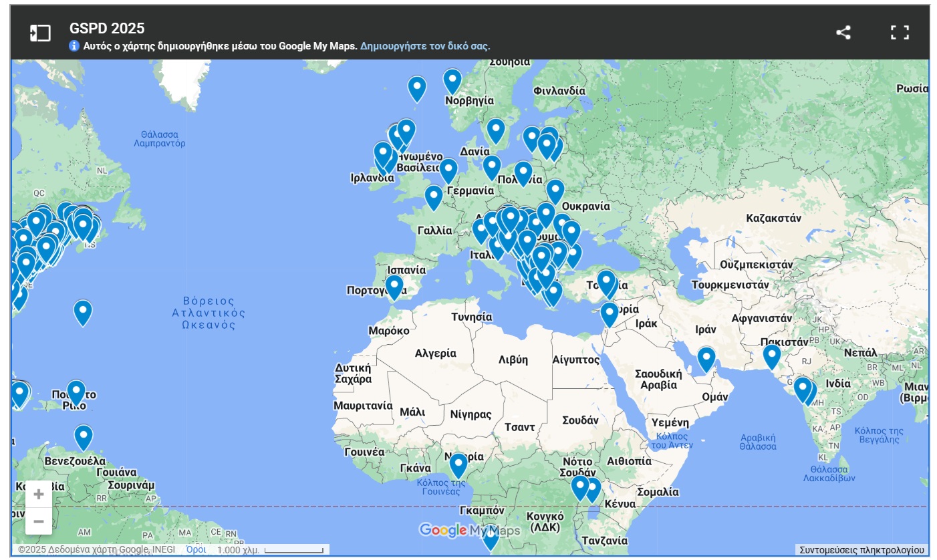Click 'Συντομεύσεις πληκτρολογίου' keyboard shortcuts button
Image resolution: width=937 pixels, height=560 pixels.
tap(861, 549)
